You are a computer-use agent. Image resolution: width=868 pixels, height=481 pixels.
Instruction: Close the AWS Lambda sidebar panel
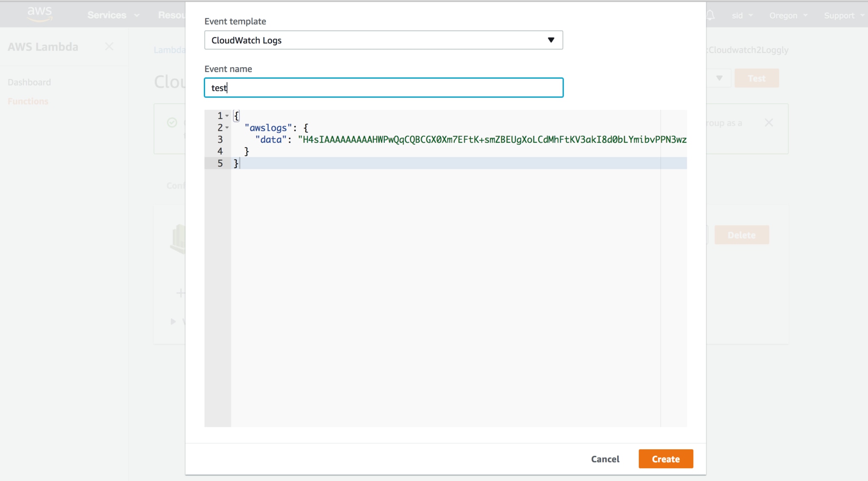click(x=109, y=47)
